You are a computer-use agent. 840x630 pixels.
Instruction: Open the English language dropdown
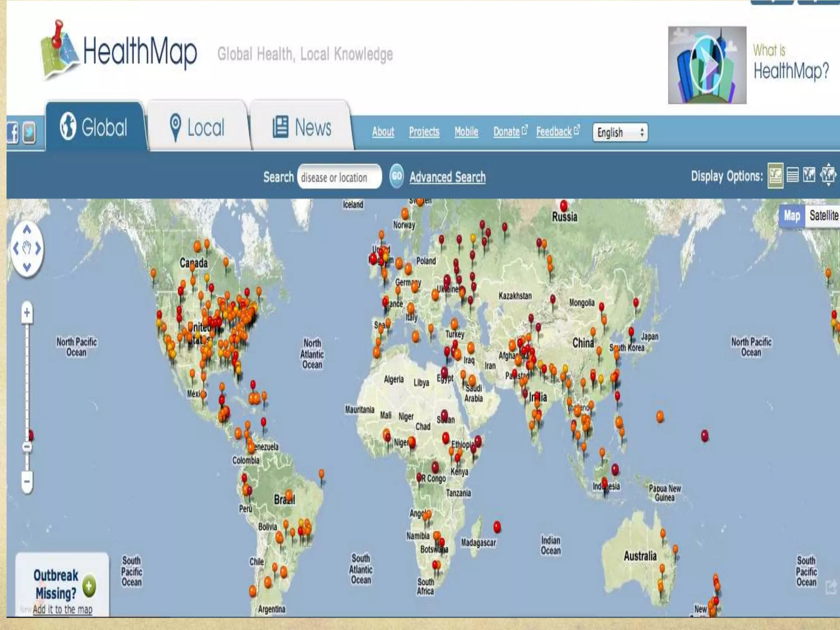click(620, 132)
